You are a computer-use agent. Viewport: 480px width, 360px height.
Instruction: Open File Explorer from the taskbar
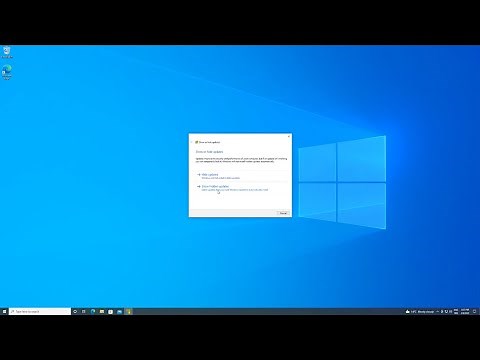click(102, 311)
